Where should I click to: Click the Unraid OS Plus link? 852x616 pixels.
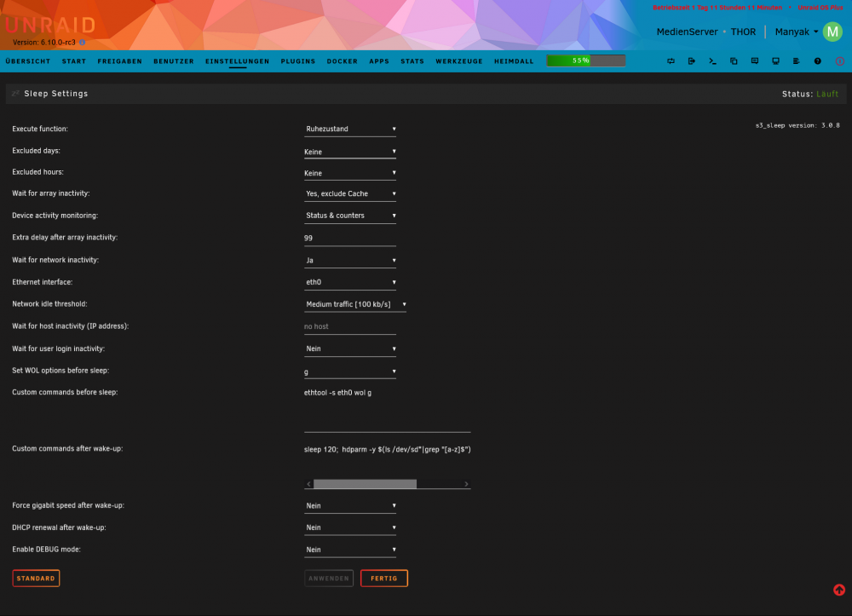point(820,8)
